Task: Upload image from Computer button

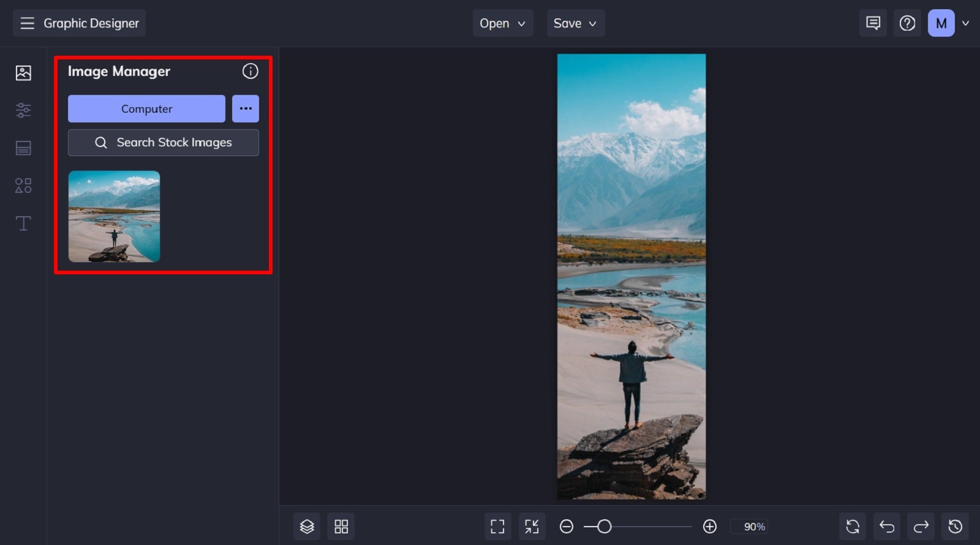Action: [146, 108]
